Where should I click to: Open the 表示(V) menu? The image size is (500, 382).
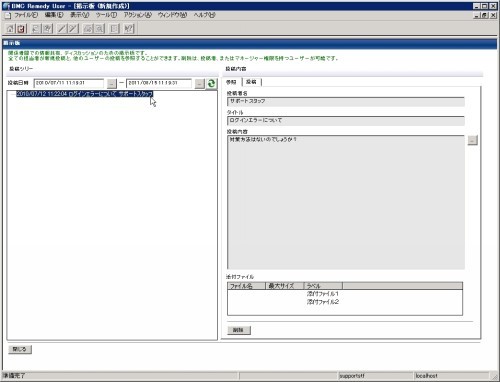click(80, 15)
